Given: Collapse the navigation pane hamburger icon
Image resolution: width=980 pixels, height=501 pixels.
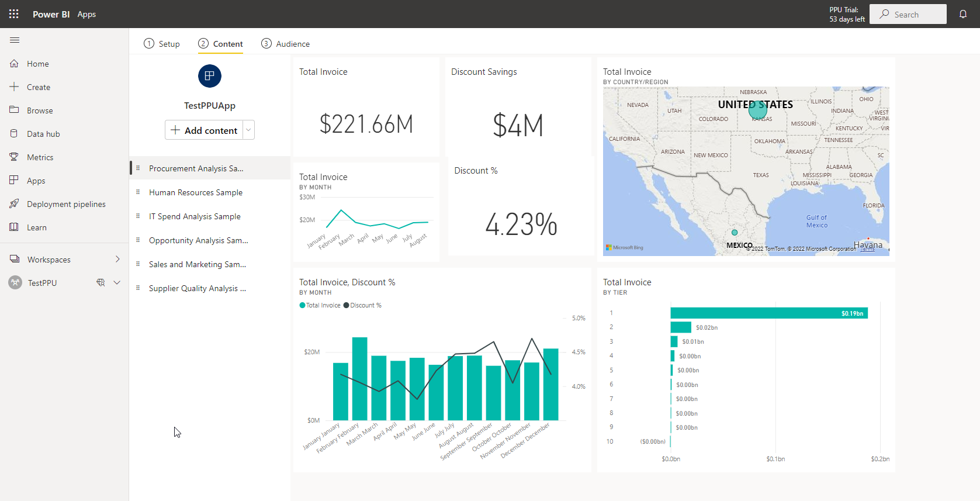Looking at the screenshot, I should click(x=15, y=40).
